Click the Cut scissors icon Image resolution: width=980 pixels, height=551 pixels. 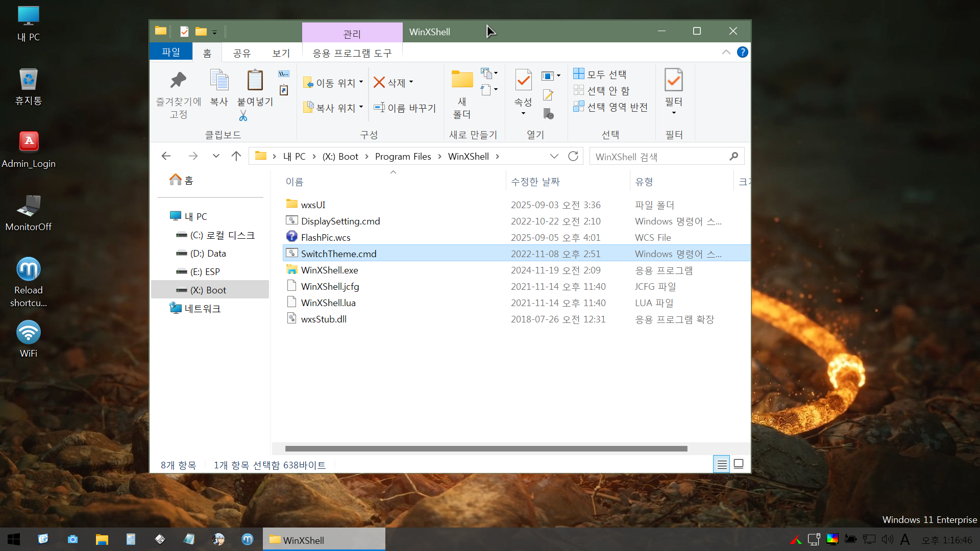(x=243, y=116)
